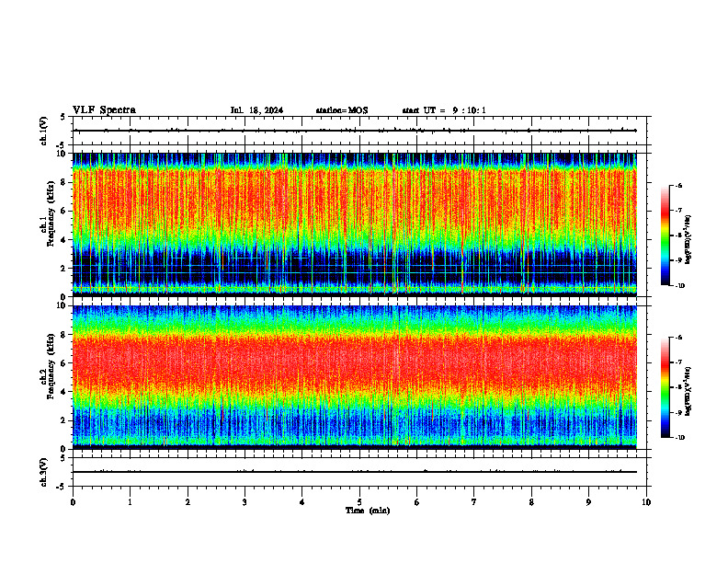Screen dimensions: 728x563
Task: Click the time axis tick label '10'
Action: pos(646,502)
